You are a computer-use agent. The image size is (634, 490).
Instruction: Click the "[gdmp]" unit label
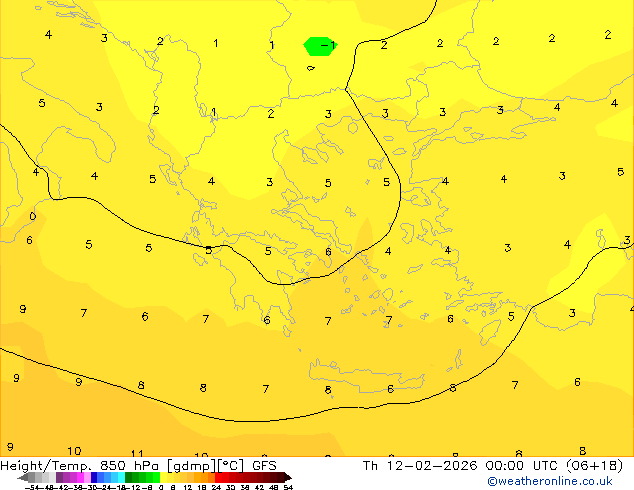(x=191, y=466)
